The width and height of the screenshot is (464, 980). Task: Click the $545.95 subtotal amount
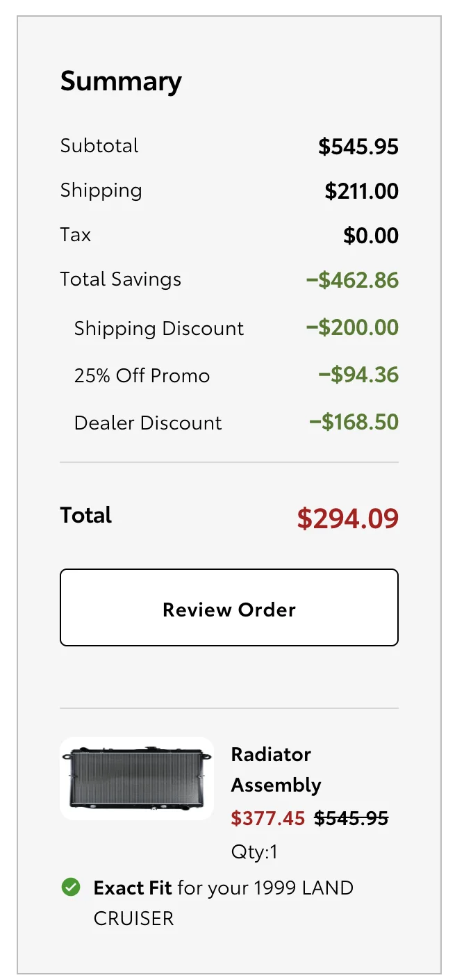[358, 147]
